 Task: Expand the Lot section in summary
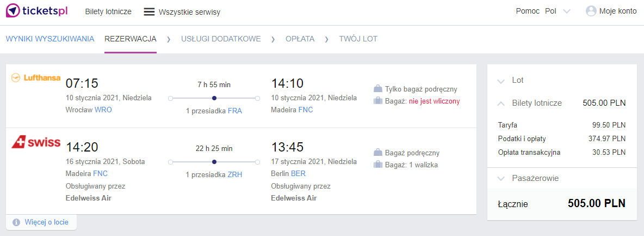pos(500,81)
